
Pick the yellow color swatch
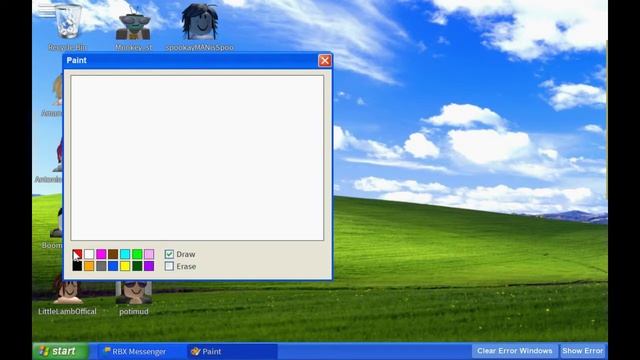coord(125,266)
